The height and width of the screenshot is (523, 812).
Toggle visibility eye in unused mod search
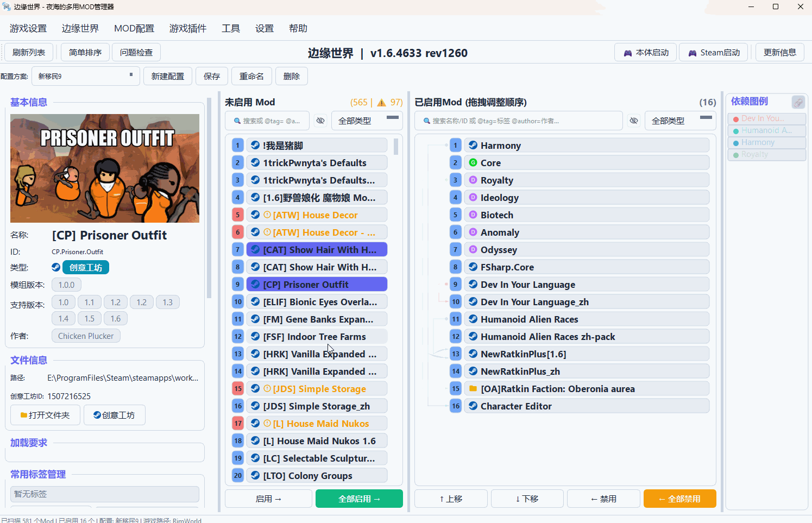(x=320, y=121)
